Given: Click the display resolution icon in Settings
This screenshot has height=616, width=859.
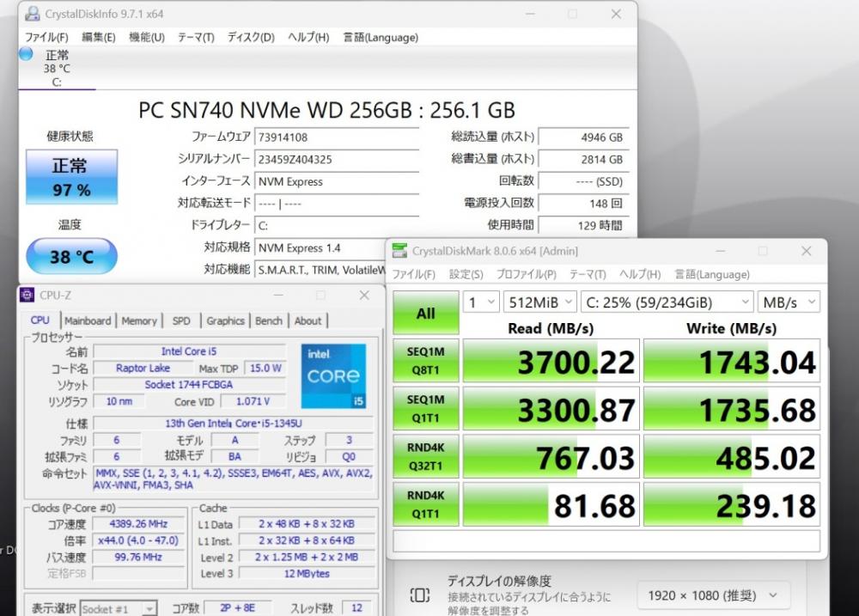Looking at the screenshot, I should tap(419, 595).
